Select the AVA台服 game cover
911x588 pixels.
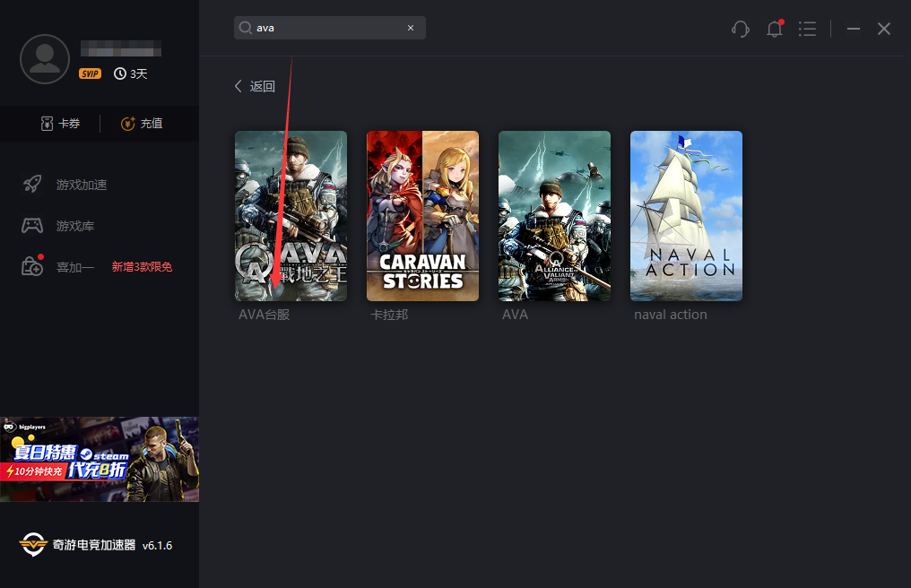[x=291, y=216]
